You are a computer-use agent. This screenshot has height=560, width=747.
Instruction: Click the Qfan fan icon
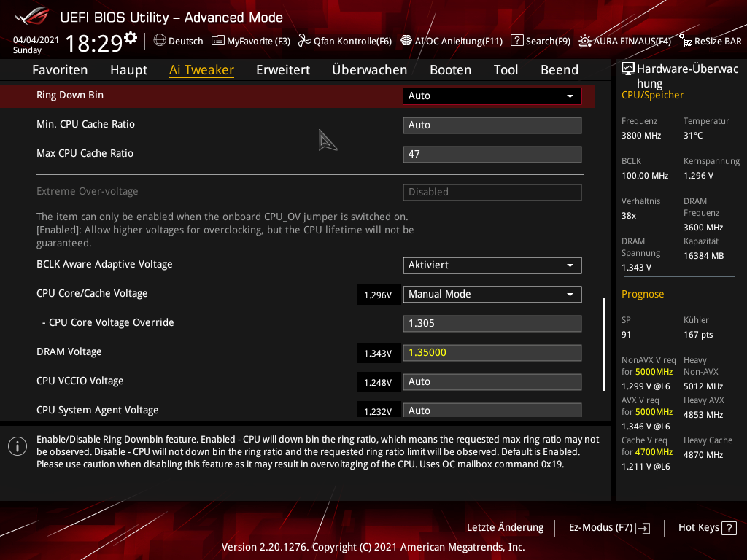[304, 41]
